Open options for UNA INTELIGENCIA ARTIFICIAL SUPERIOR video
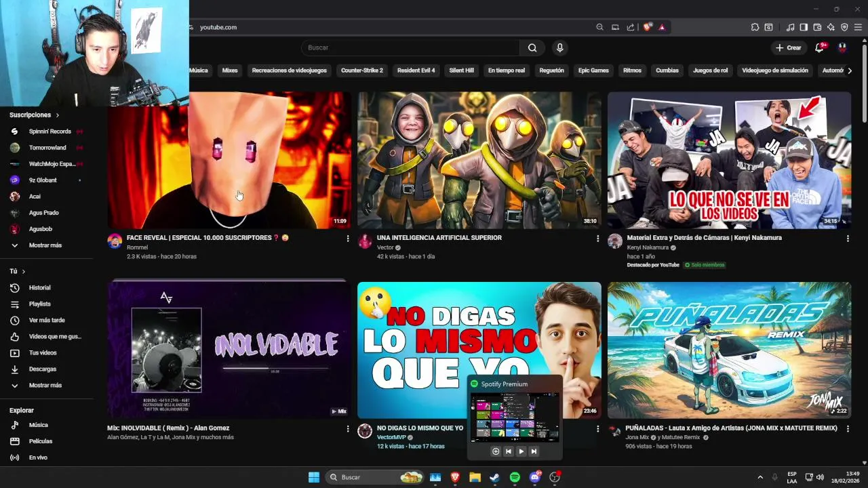This screenshot has height=488, width=868. (x=597, y=239)
